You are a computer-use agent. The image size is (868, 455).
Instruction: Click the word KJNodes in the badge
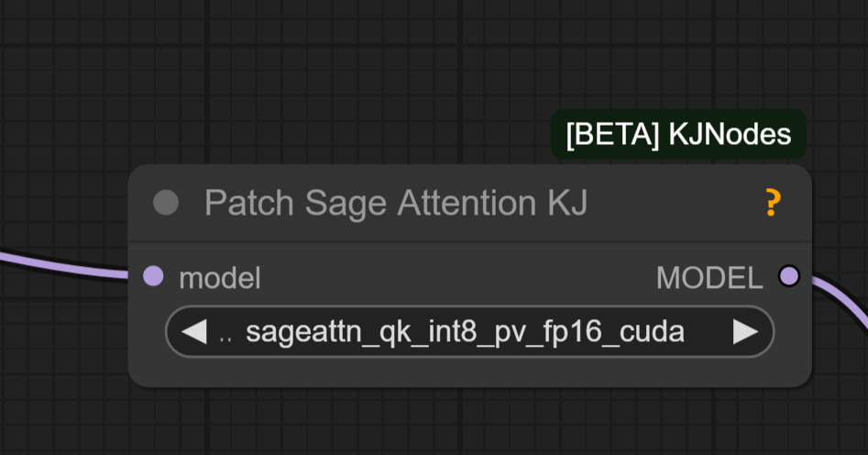point(730,135)
